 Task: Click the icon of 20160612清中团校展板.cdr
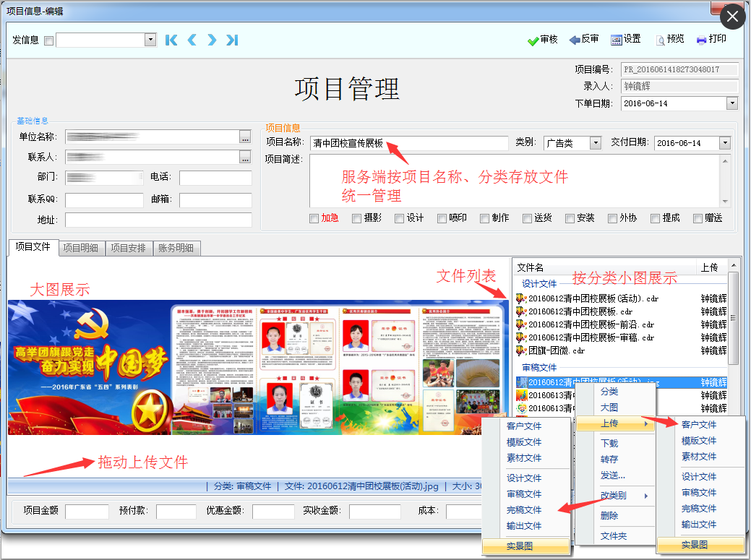[x=521, y=311]
